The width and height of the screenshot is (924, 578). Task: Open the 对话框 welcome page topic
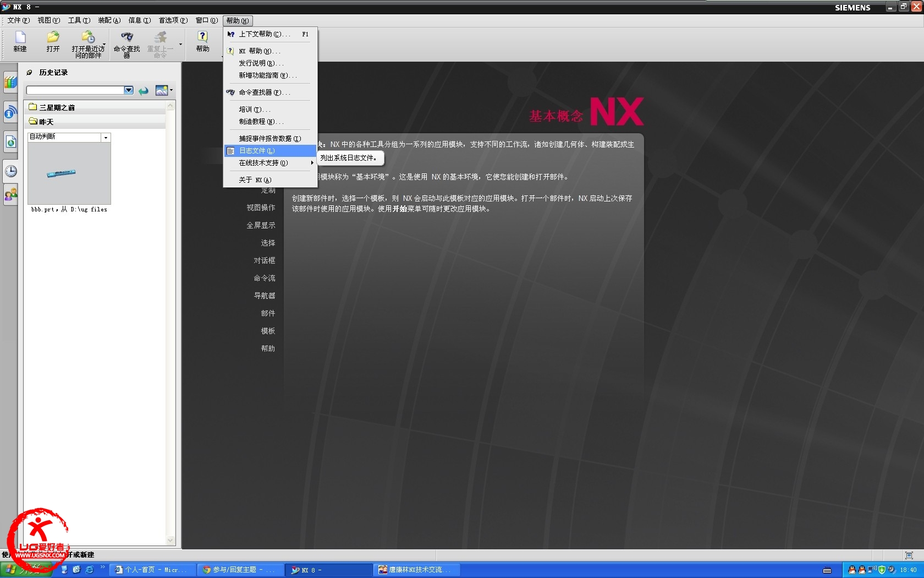click(x=264, y=260)
